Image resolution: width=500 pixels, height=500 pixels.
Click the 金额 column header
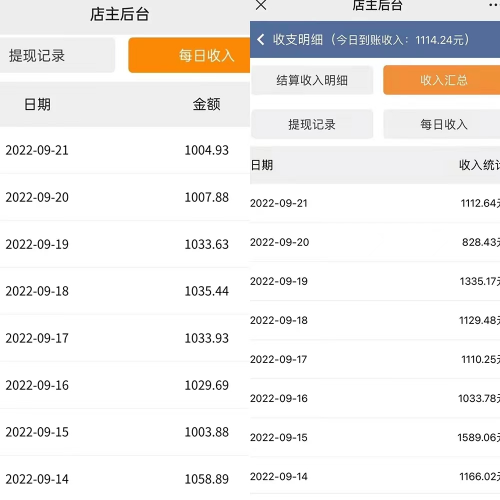click(207, 104)
